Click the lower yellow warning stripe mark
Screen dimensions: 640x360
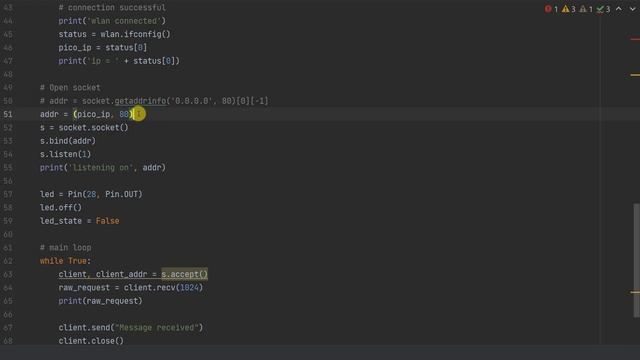(635, 292)
